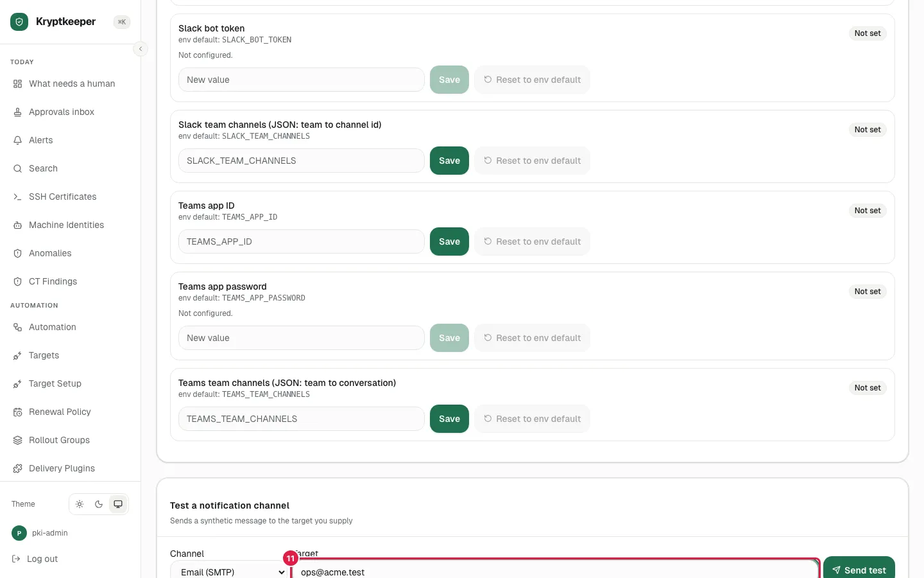Click the Target field containing ops@acme.test

pos(556,570)
